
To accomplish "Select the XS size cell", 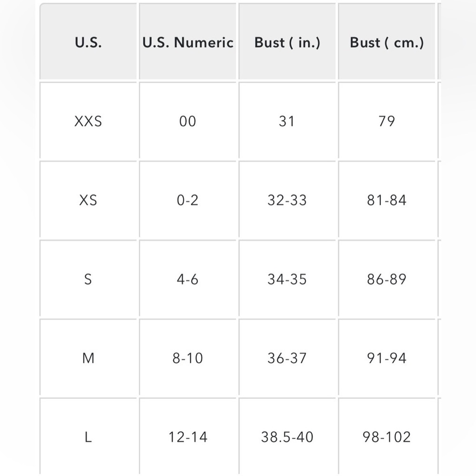I will coord(88,199).
